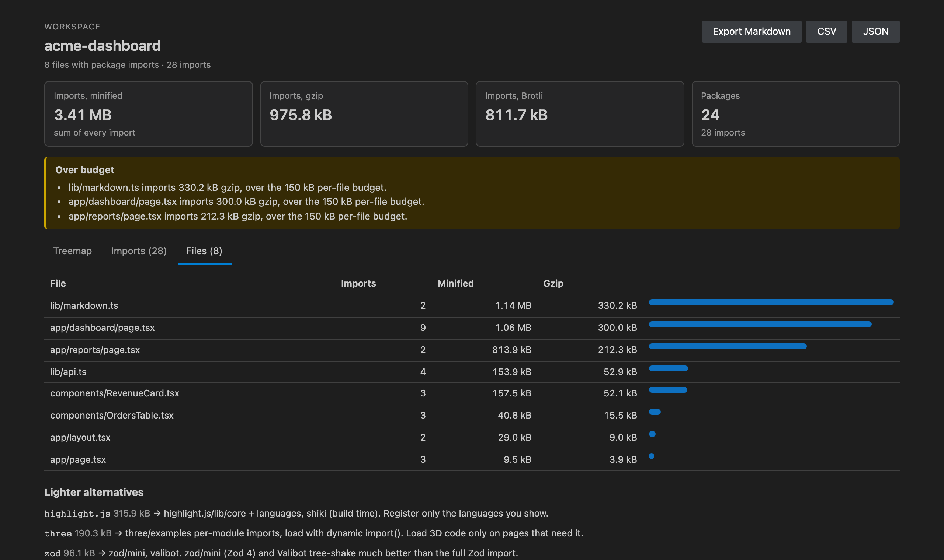Screen dimensions: 944x560
Task: Click the lib/api.ts gzip size bar
Action: click(668, 369)
